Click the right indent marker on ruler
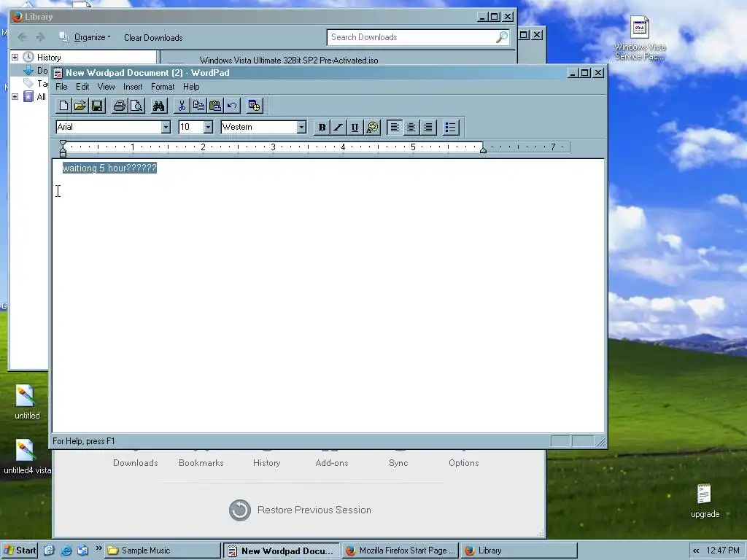The height and width of the screenshot is (560, 747). (x=483, y=149)
